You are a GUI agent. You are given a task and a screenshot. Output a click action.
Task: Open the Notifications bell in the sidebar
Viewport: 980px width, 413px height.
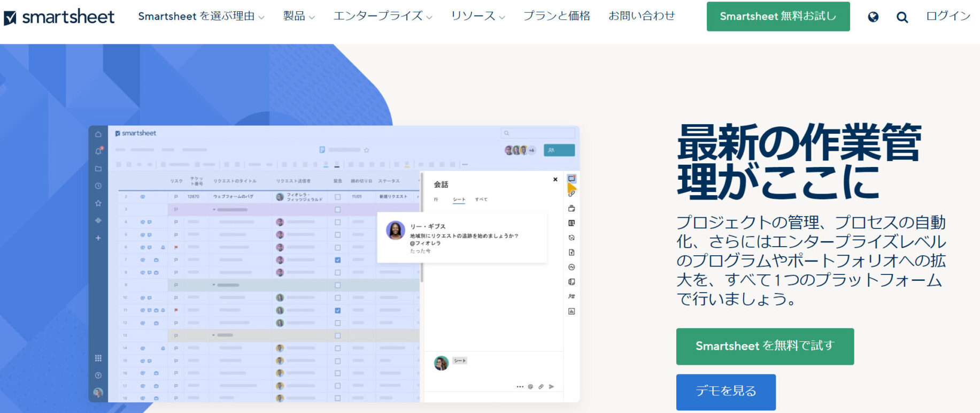coord(98,151)
